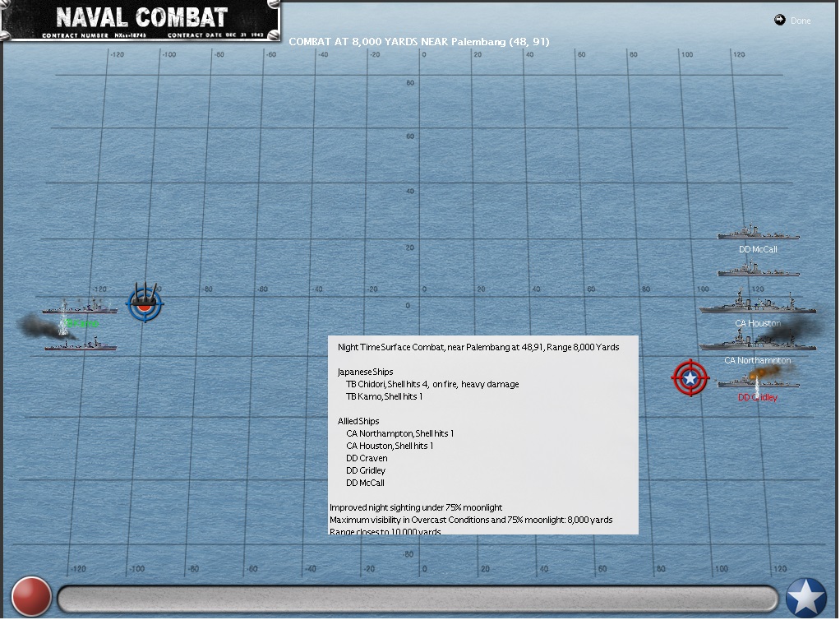Image resolution: width=840 pixels, height=620 pixels.
Task: Click the 'Maximum visibility in Overcast Conditions' line
Action: pos(471,520)
